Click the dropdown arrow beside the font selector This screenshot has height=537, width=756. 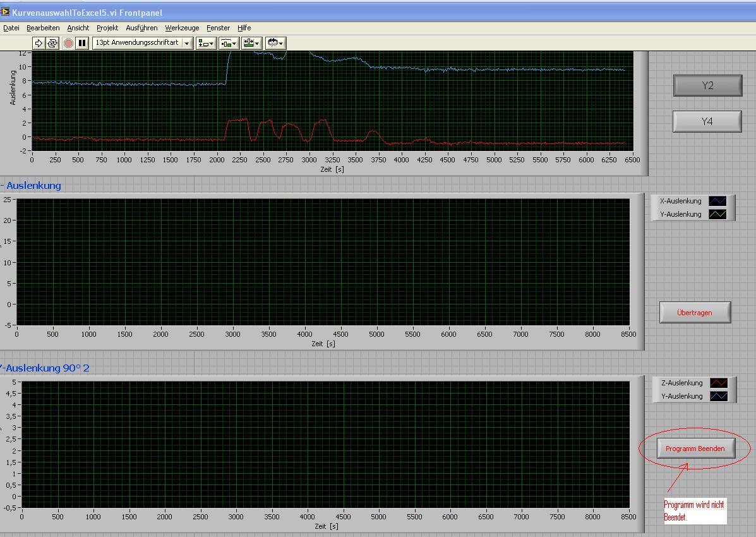[187, 43]
